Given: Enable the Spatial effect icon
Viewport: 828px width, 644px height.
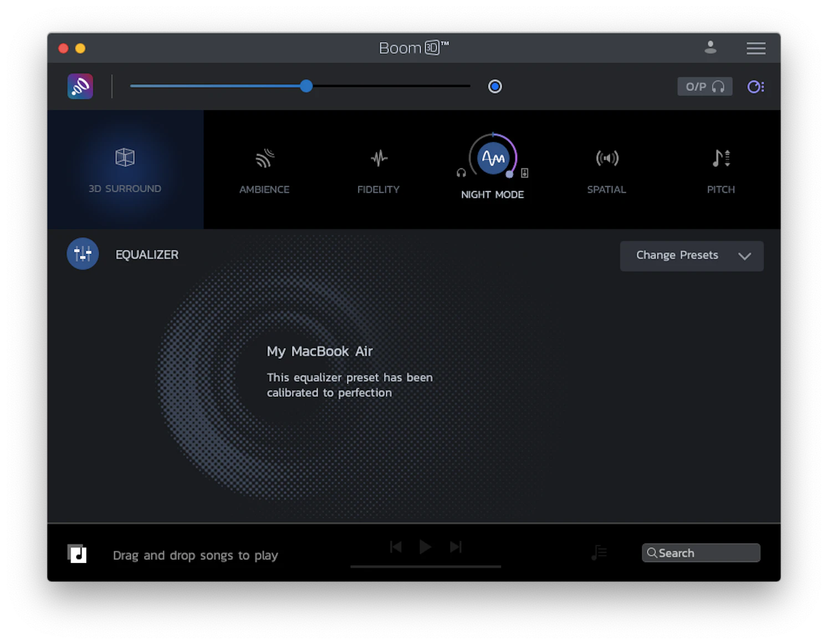Looking at the screenshot, I should click(x=607, y=158).
